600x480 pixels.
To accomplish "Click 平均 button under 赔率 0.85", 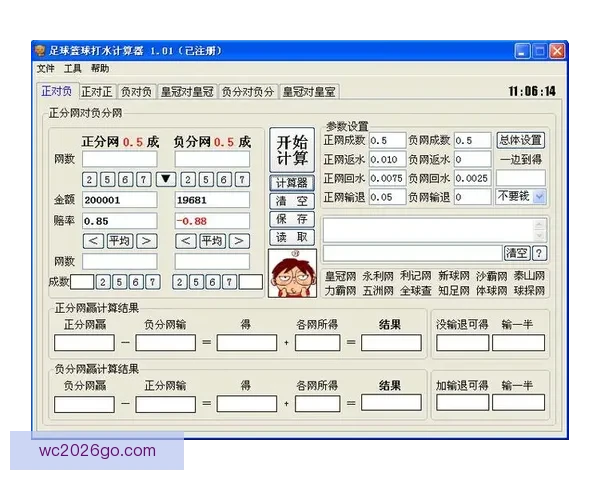I will click(x=120, y=241).
